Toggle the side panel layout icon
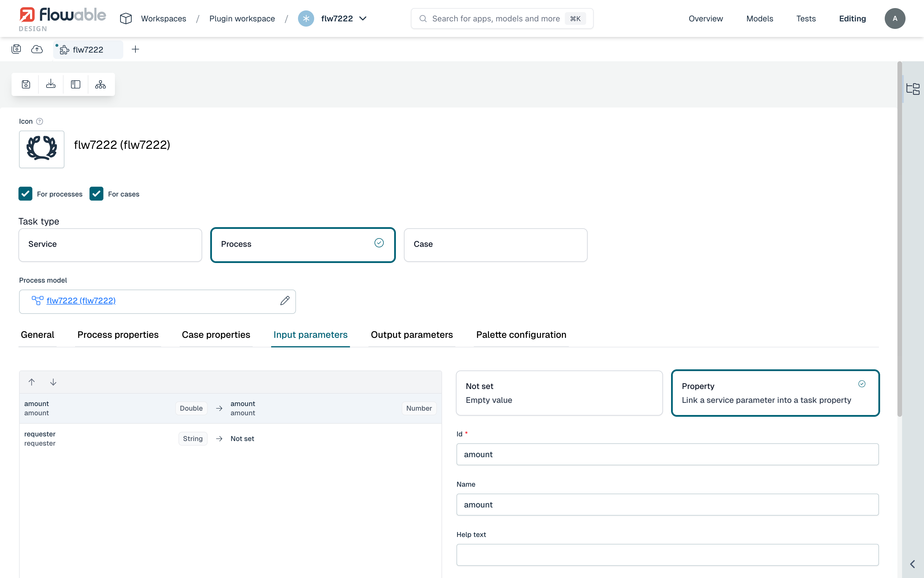Image resolution: width=924 pixels, height=578 pixels. [76, 84]
